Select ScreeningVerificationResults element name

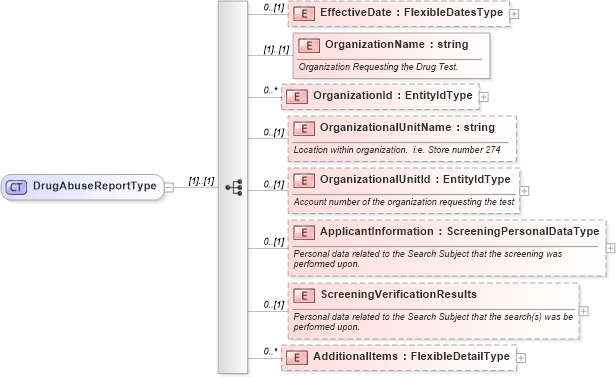coord(399,295)
